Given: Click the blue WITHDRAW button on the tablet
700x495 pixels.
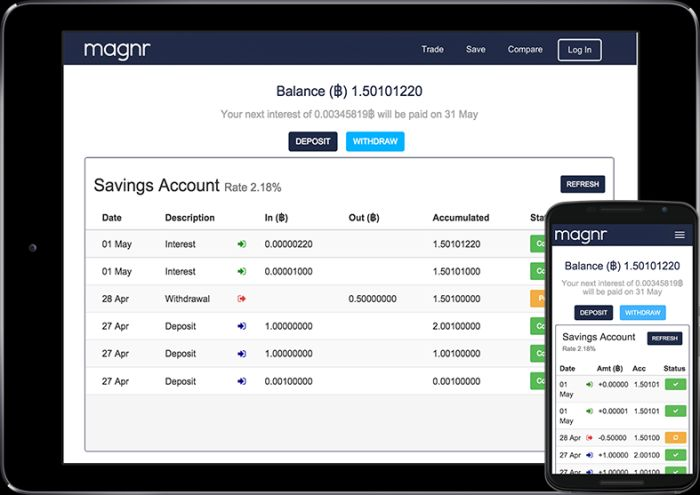Looking at the screenshot, I should pyautogui.click(x=375, y=141).
